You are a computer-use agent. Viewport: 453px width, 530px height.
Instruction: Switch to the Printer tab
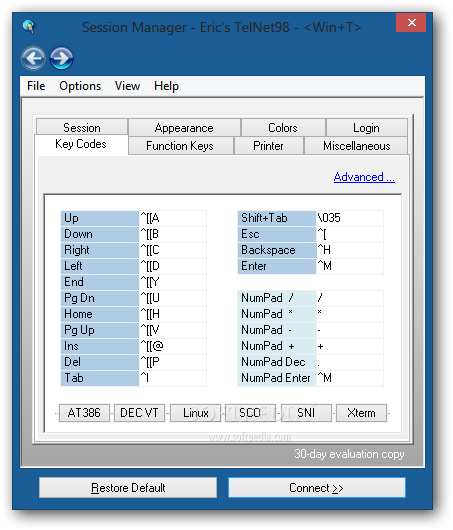(268, 146)
